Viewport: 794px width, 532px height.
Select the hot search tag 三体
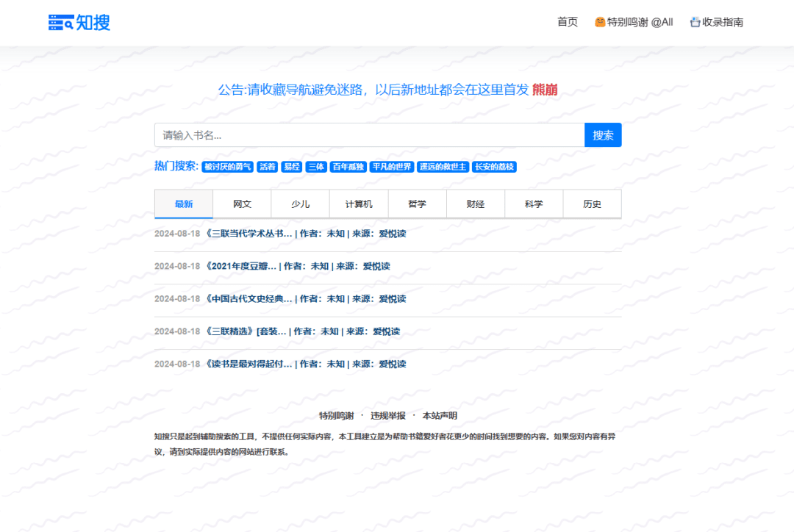(x=316, y=167)
